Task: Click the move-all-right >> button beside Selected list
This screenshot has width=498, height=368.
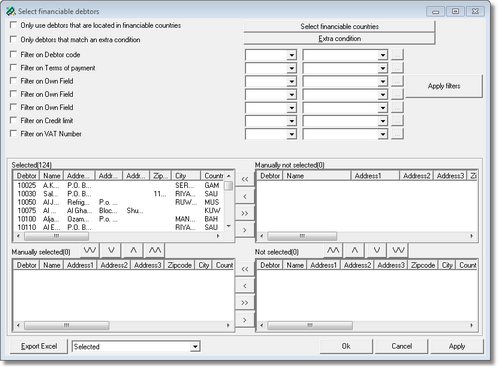Action: [245, 213]
